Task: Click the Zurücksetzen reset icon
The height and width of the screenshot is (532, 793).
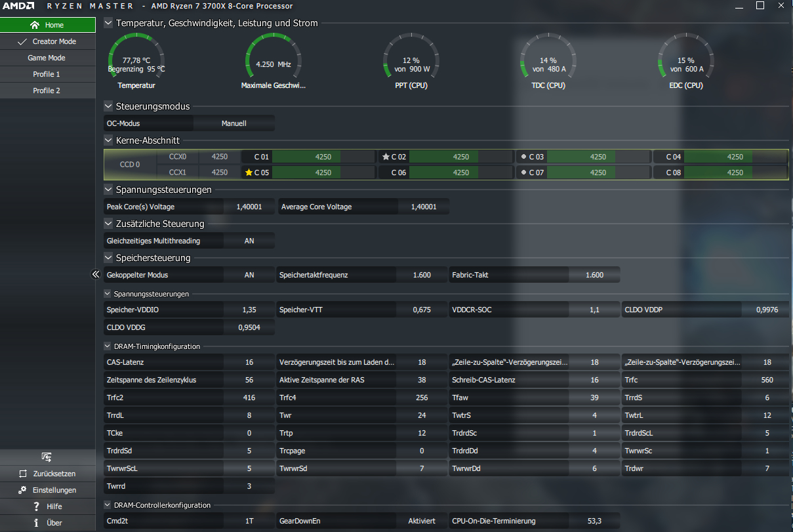Action: (23, 474)
